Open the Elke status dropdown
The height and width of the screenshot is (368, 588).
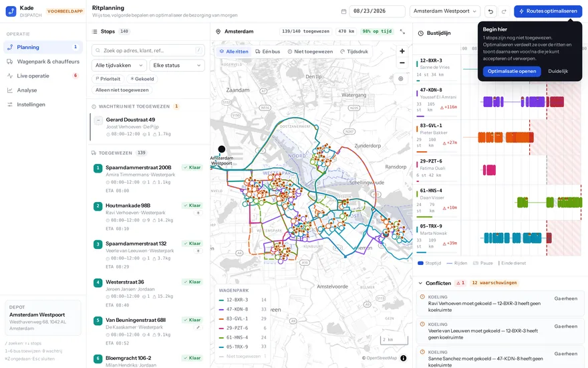pyautogui.click(x=177, y=66)
